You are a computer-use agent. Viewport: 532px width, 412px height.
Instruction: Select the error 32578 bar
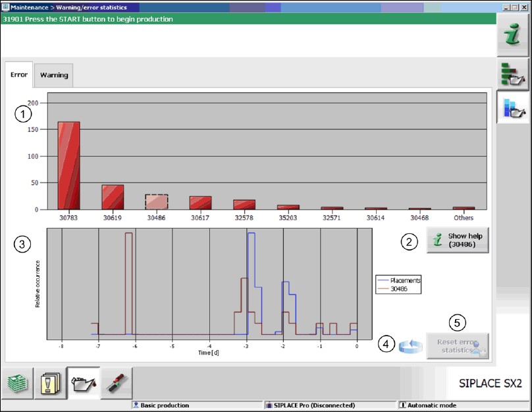pyautogui.click(x=244, y=204)
